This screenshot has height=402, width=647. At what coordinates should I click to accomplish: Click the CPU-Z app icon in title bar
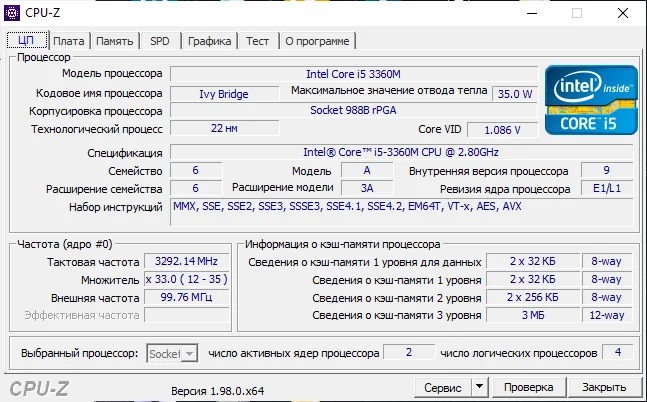point(12,13)
